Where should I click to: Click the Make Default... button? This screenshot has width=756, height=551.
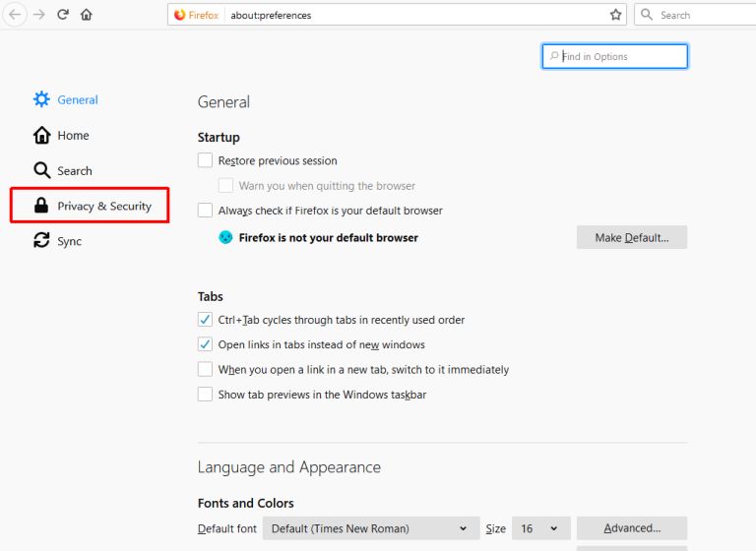(632, 237)
